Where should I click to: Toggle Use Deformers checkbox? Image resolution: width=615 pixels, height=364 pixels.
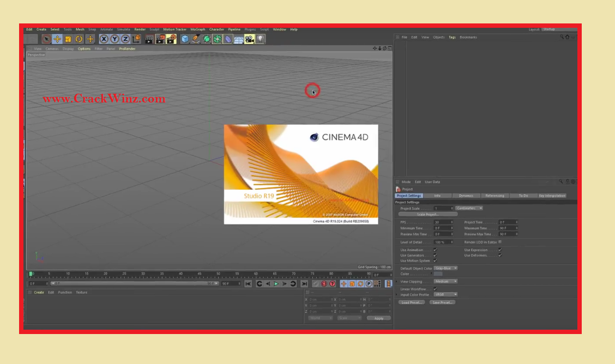pos(500,255)
